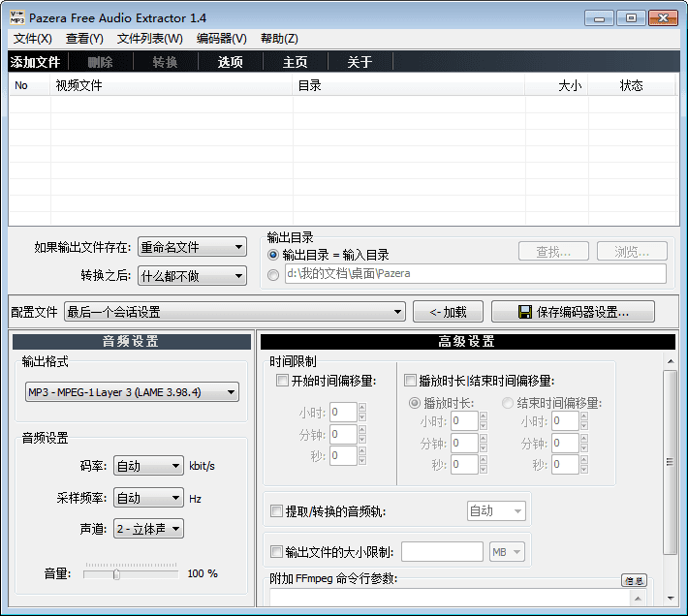688x616 pixels.
Task: Open the audio track 自动 dropdown
Action: tap(496, 510)
